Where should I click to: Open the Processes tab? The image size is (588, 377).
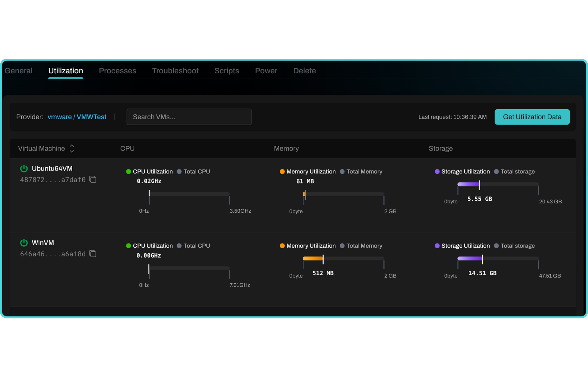coord(117,71)
